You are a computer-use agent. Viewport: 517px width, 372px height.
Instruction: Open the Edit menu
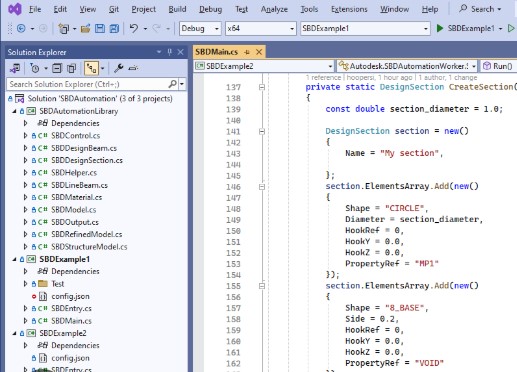click(60, 9)
